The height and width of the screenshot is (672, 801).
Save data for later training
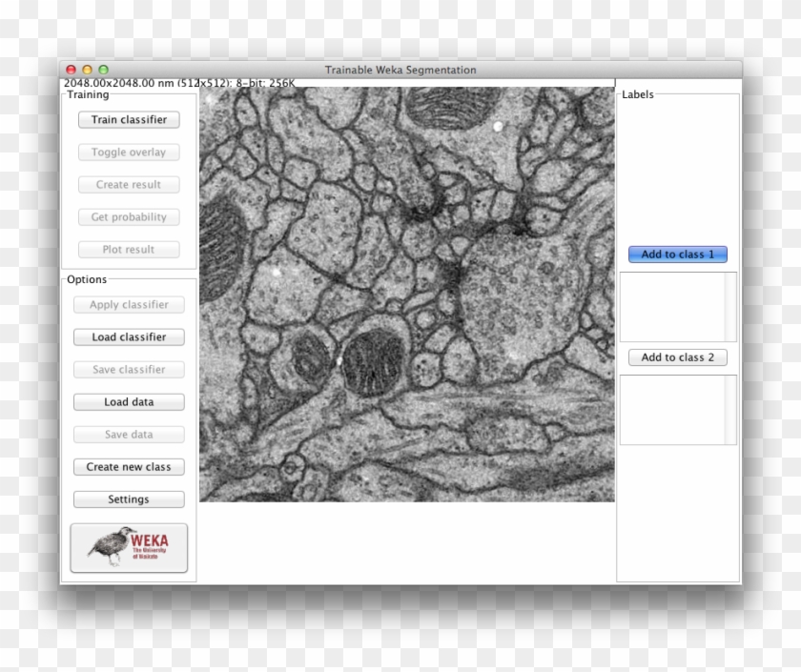coord(128,434)
